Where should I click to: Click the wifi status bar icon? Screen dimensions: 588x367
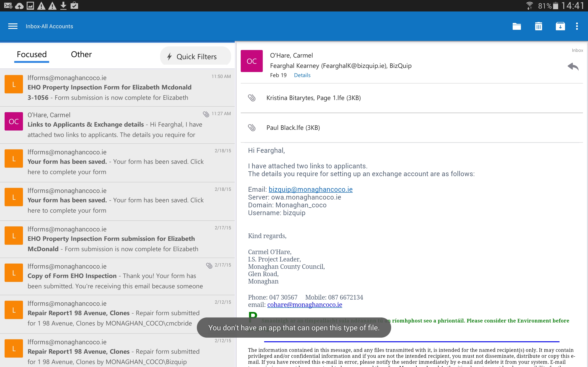(x=529, y=5)
